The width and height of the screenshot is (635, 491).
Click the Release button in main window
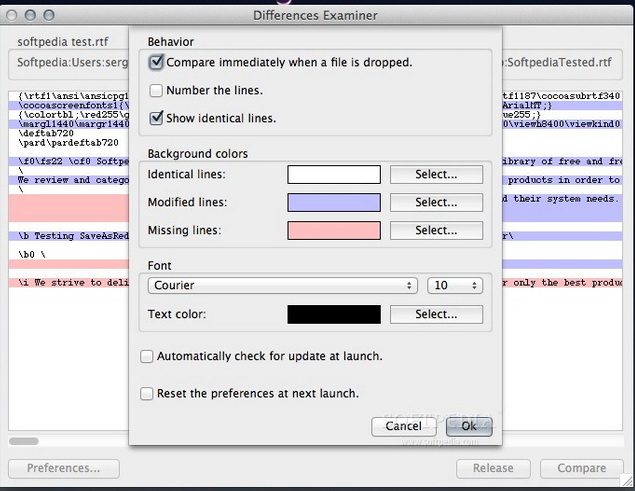pyautogui.click(x=493, y=468)
